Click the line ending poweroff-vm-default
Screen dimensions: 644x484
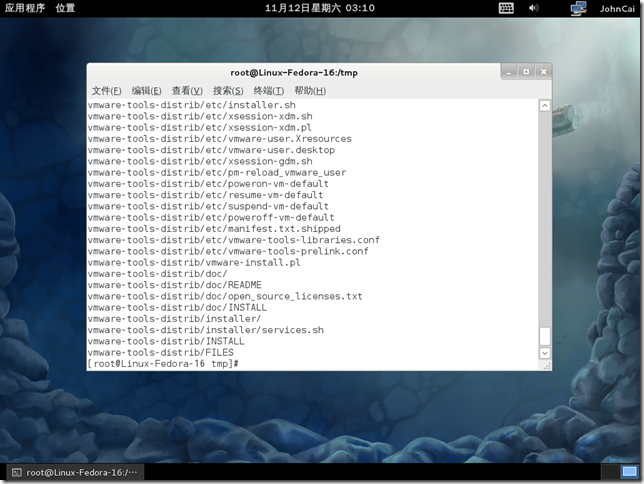click(x=211, y=217)
